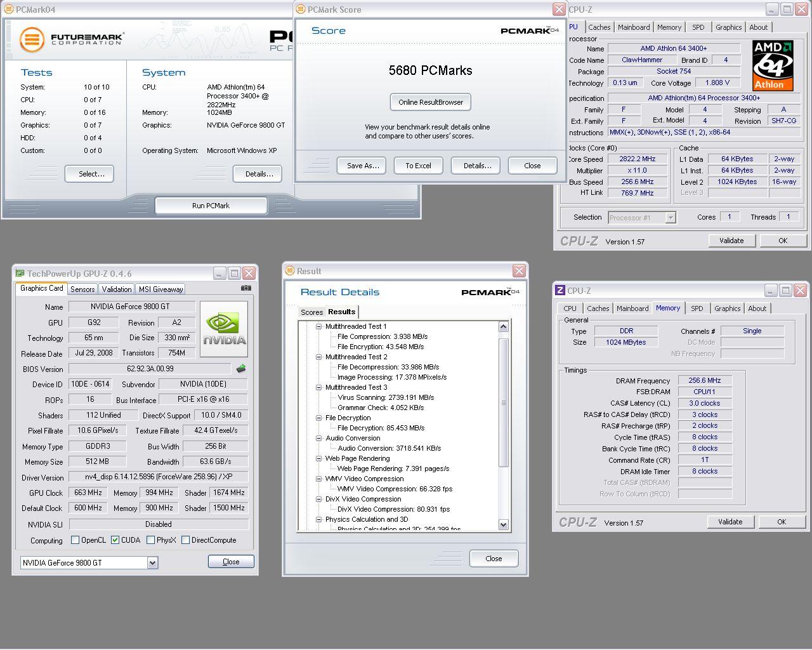Viewport: 812px width, 650px height.
Task: Click the Futuremark Corporation logo
Action: click(x=71, y=39)
